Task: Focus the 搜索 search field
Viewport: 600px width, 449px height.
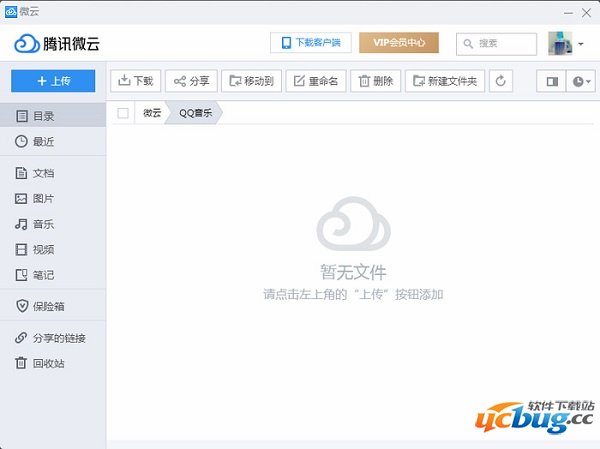Action: pos(496,44)
